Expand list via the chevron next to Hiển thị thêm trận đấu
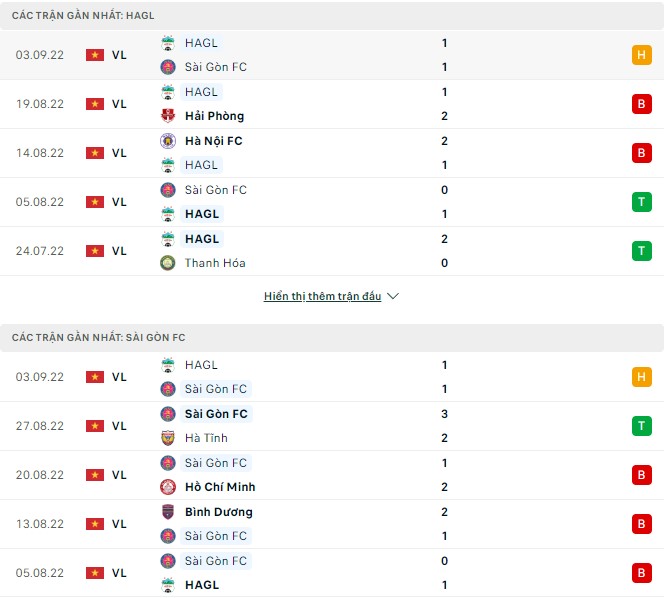This screenshot has height=598, width=670. tap(393, 297)
